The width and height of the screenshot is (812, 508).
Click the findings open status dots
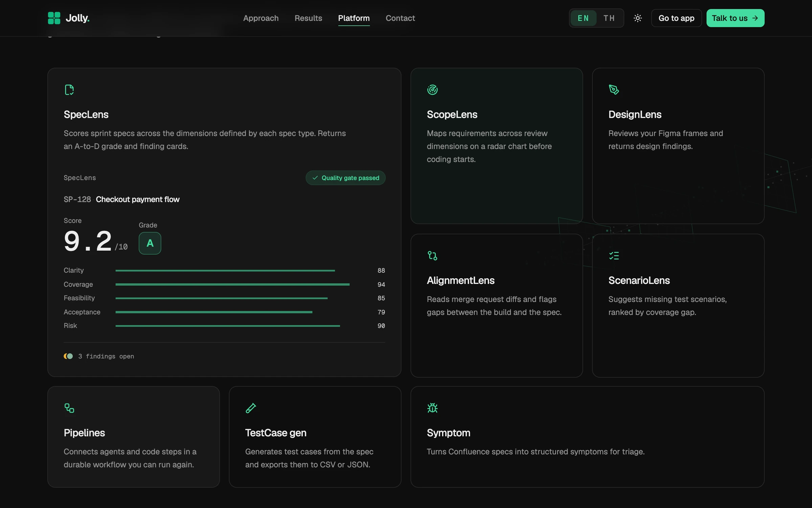[68, 356]
